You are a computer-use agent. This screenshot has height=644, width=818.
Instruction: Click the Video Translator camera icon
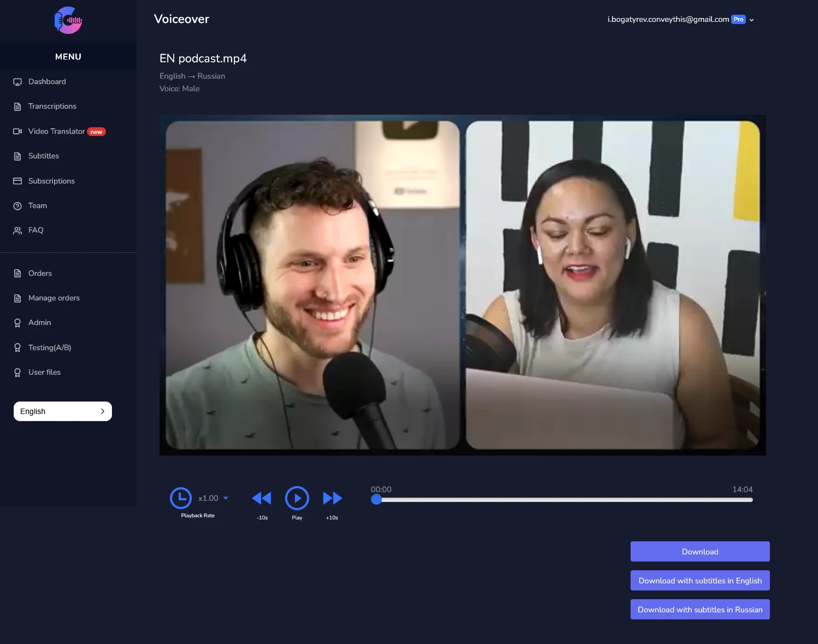pos(17,132)
